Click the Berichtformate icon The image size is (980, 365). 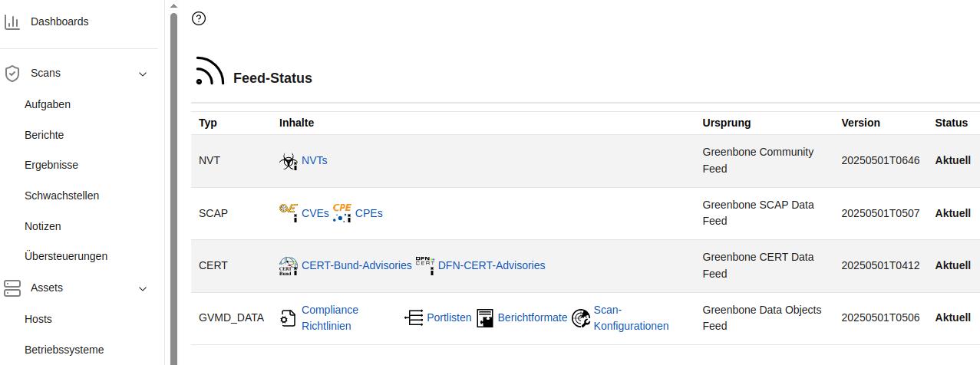pos(485,318)
